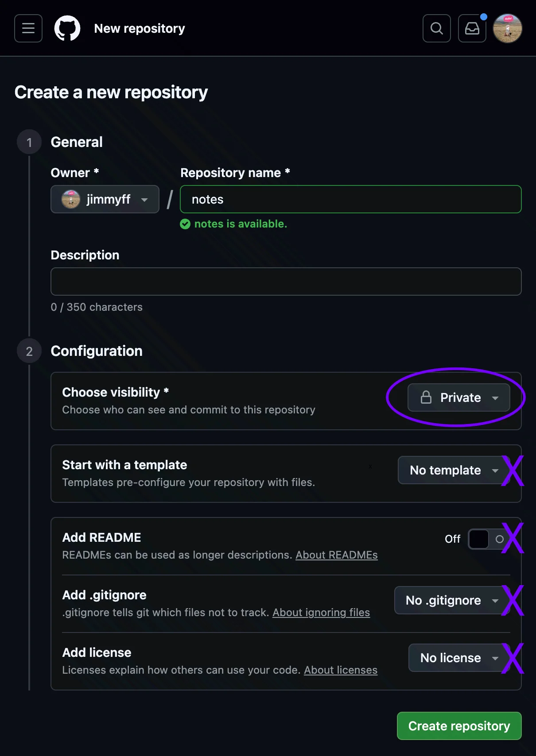Click inside the Repository name field
The width and height of the screenshot is (536, 756).
[350, 199]
